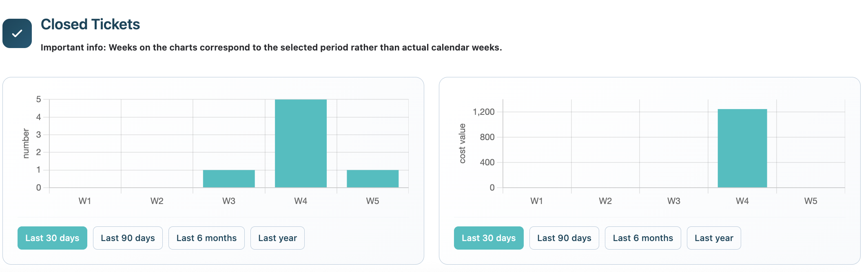
Task: Select Last 30 days on cost value chart
Action: [x=489, y=238]
